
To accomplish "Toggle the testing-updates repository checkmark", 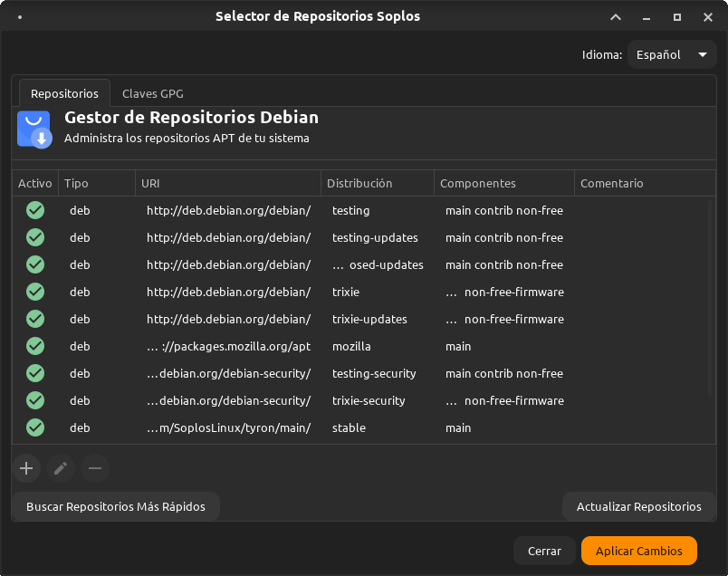I will click(34, 237).
